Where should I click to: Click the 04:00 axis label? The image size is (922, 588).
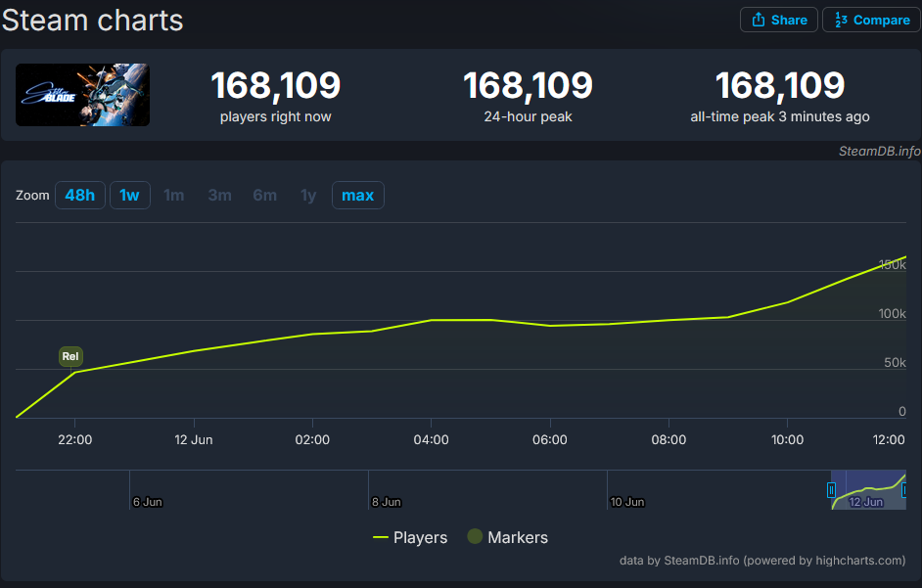coord(431,440)
